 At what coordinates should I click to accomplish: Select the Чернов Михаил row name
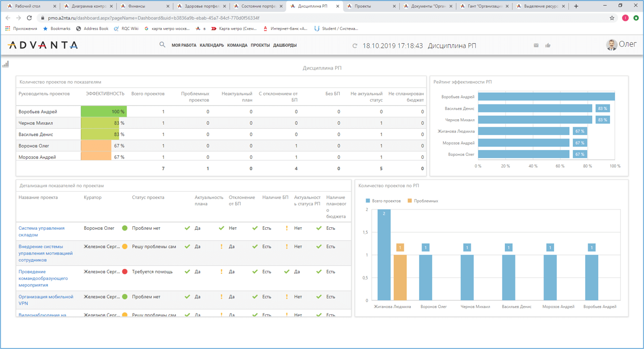point(36,123)
